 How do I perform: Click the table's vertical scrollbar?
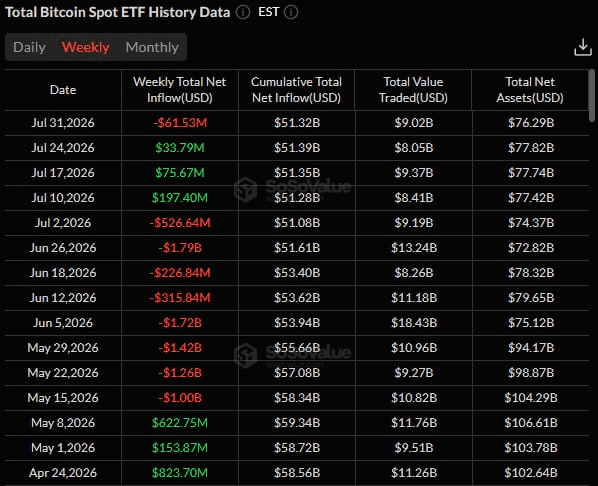click(x=592, y=95)
